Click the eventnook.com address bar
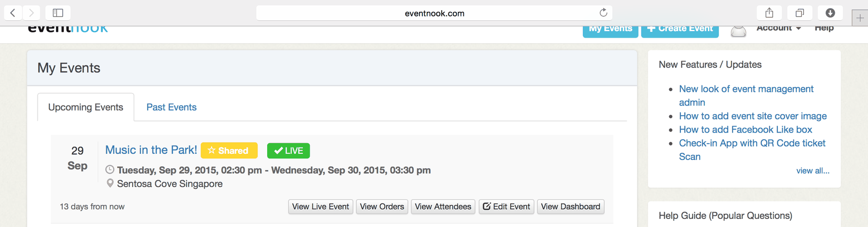Image resolution: width=868 pixels, height=227 pixels. [x=434, y=13]
